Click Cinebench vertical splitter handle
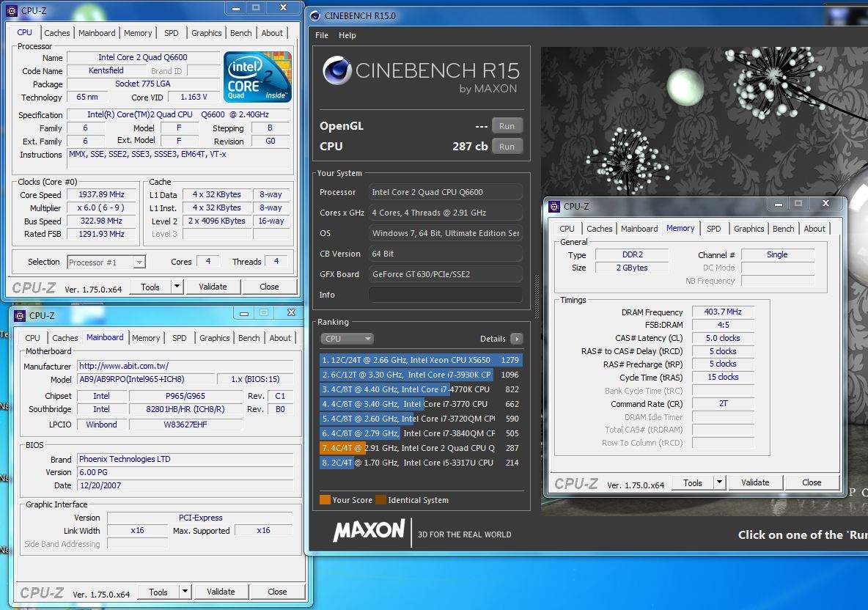This screenshot has width=868, height=610. click(x=536, y=296)
